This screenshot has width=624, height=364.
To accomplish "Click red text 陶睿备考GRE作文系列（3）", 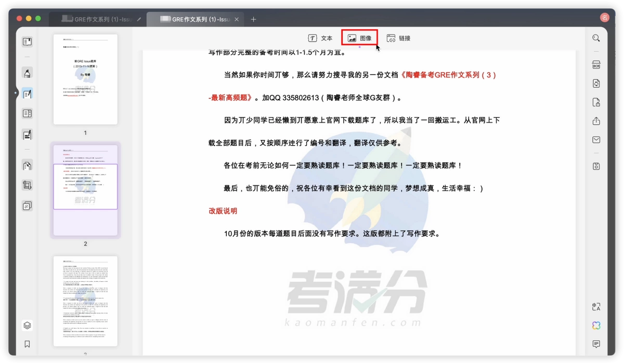I will click(x=448, y=75).
